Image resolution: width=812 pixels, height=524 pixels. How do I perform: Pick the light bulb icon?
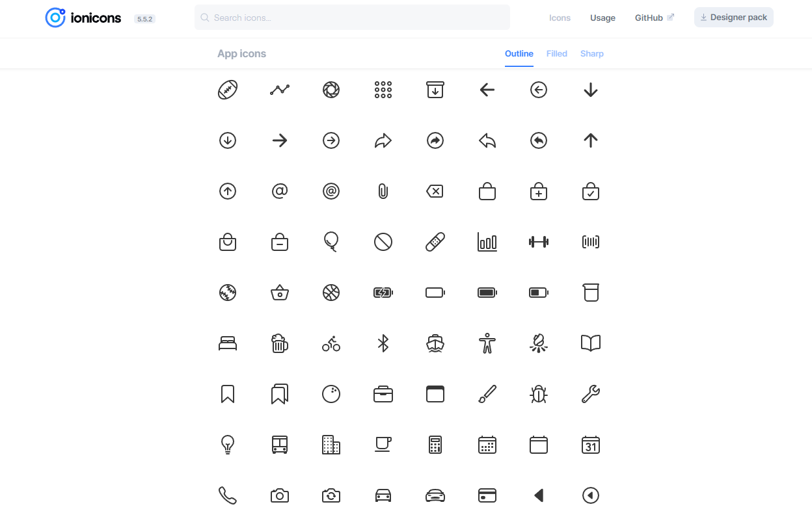click(228, 445)
